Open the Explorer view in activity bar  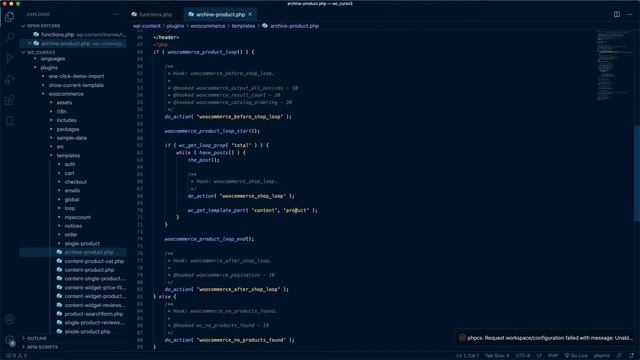coord(9,17)
